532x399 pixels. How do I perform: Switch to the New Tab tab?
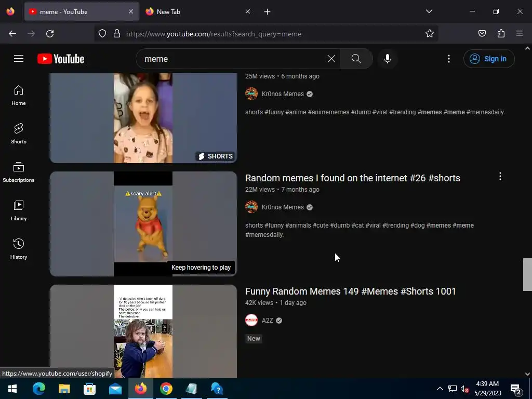coord(198,12)
